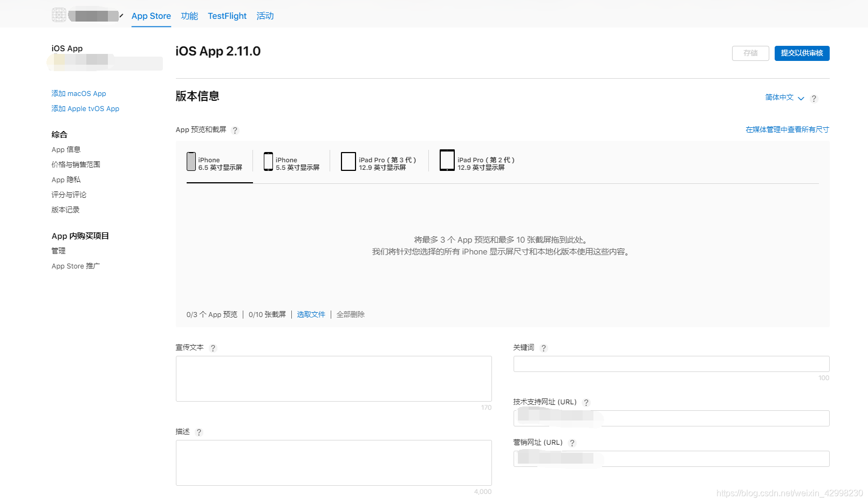Focus the 描述 description text area

(333, 463)
